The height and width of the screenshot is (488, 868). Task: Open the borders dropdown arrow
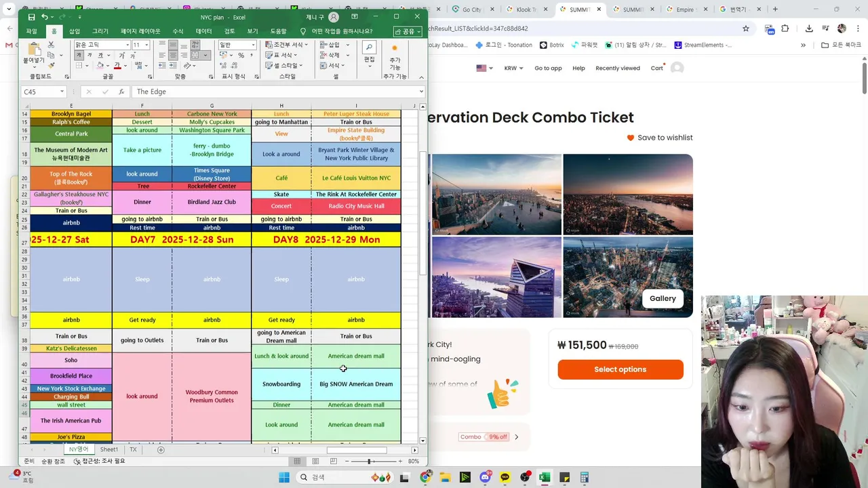[x=87, y=66]
